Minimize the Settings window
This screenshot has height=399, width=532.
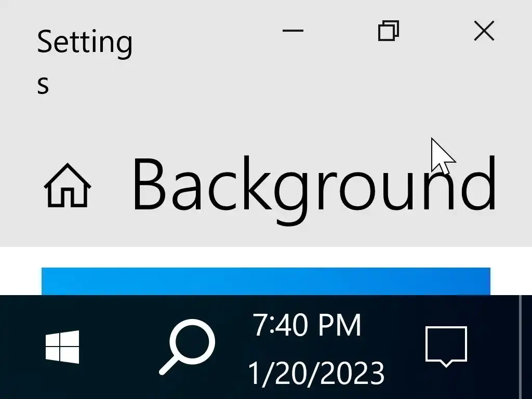coord(293,31)
